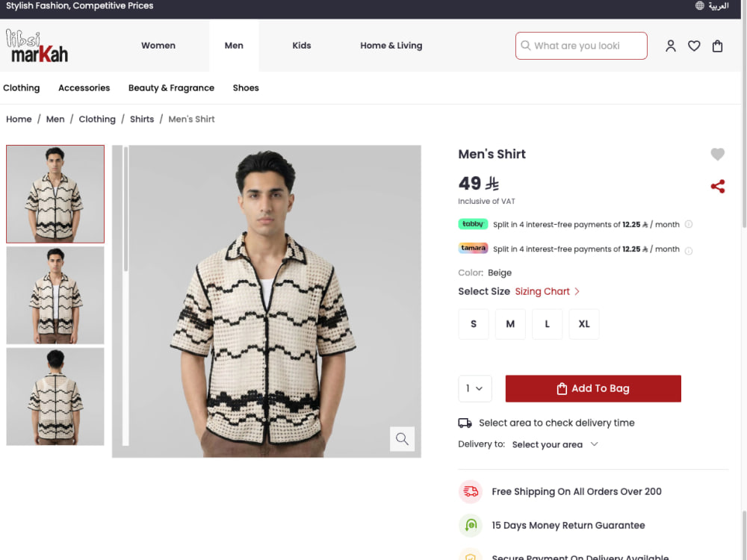Open the Women tab
The width and height of the screenshot is (747, 560).
click(x=158, y=46)
